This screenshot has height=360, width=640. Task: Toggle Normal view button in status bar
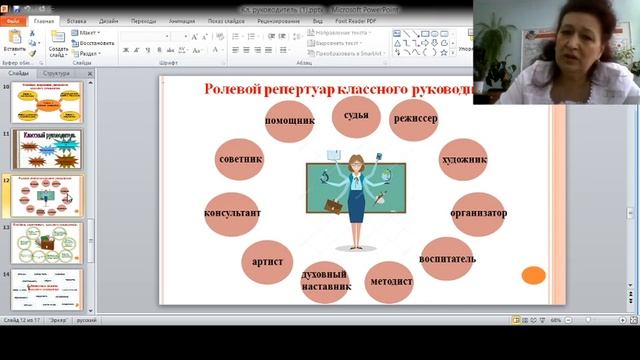516,320
